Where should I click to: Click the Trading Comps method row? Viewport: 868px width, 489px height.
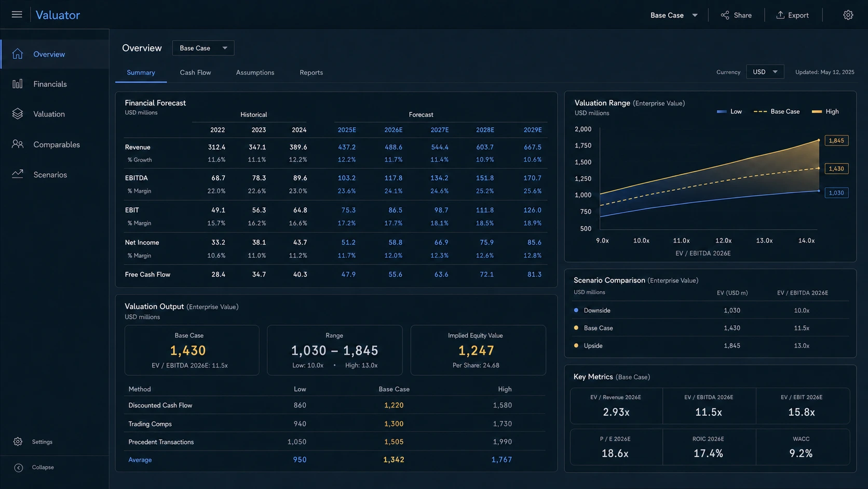tap(334, 424)
